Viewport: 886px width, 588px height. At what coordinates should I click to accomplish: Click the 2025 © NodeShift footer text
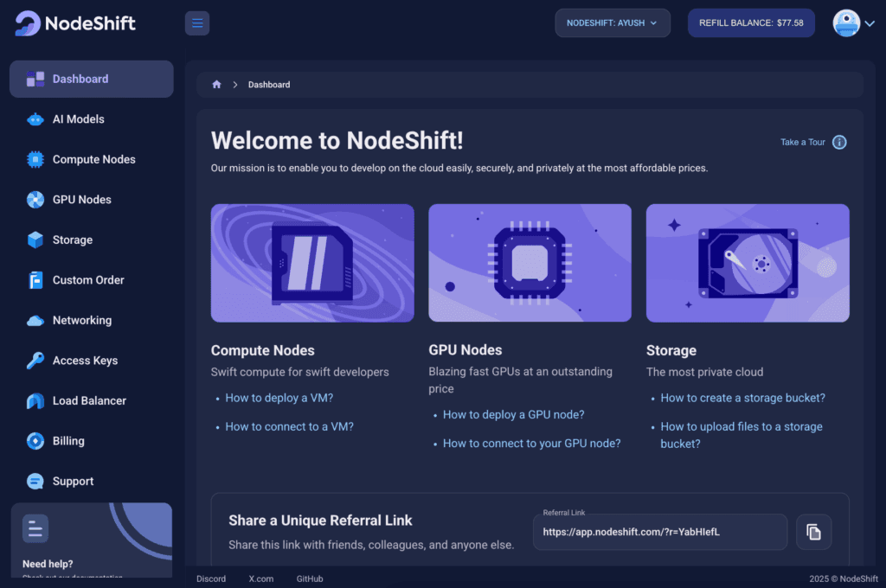(x=844, y=579)
